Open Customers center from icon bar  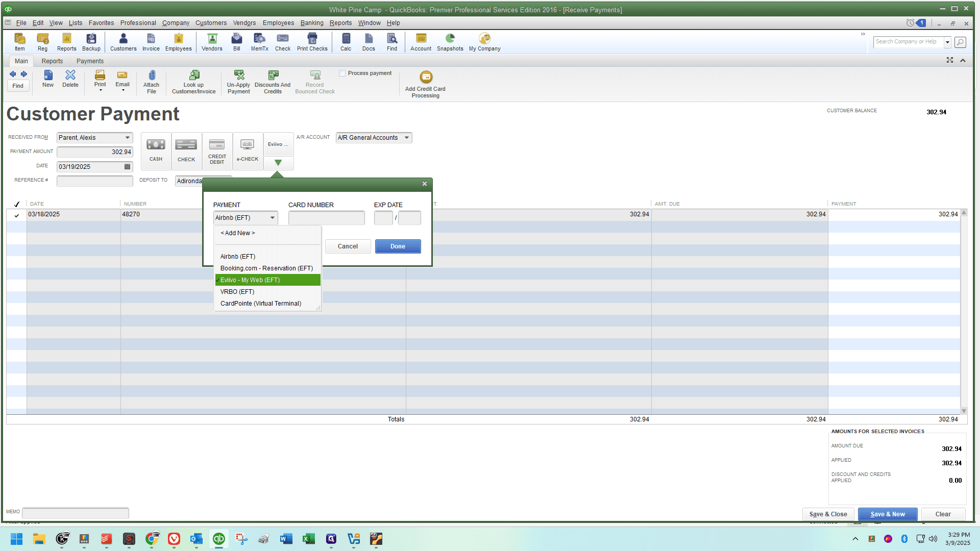pyautogui.click(x=124, y=42)
